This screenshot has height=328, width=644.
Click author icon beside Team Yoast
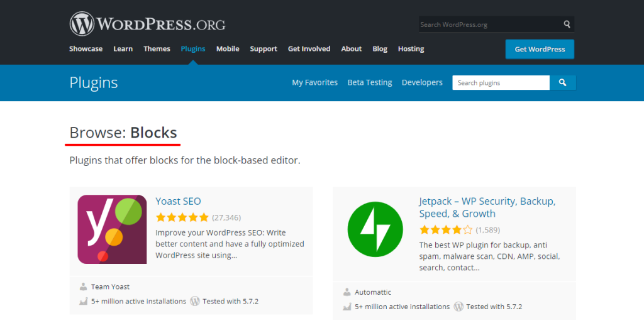pyautogui.click(x=83, y=287)
